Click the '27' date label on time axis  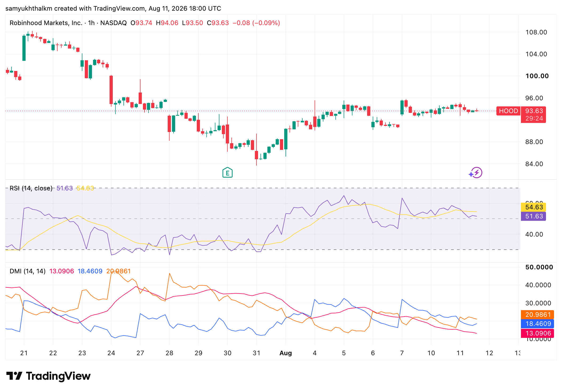(x=140, y=353)
